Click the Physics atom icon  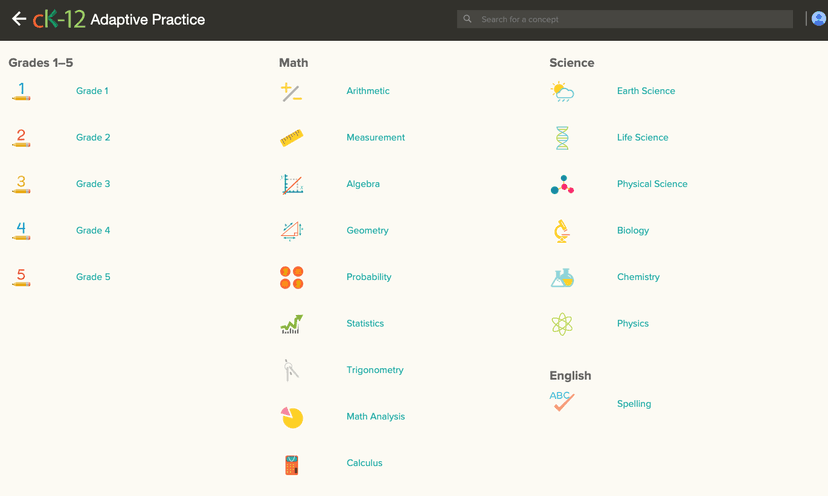(562, 324)
